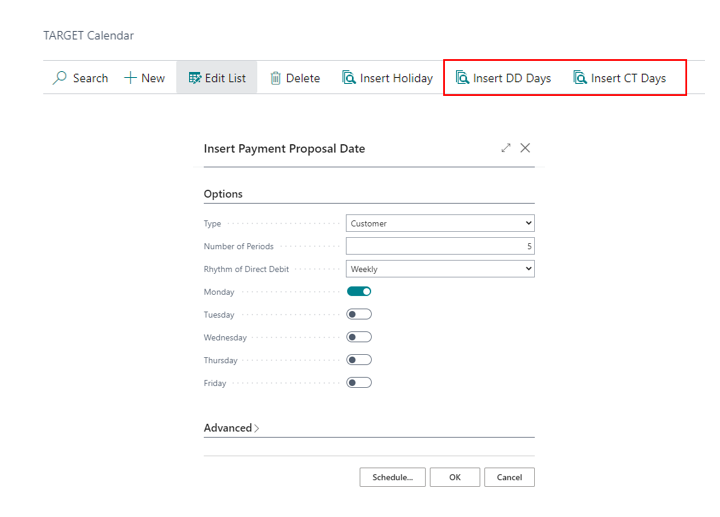Enable the Friday toggle
Image resolution: width=720 pixels, height=517 pixels.
pos(359,383)
